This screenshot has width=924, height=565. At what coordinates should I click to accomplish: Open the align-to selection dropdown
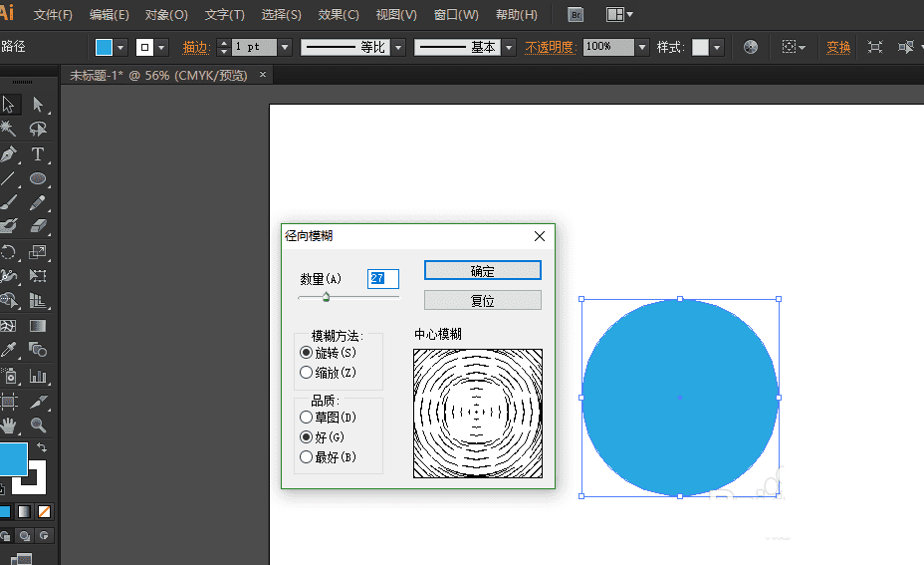[x=794, y=47]
